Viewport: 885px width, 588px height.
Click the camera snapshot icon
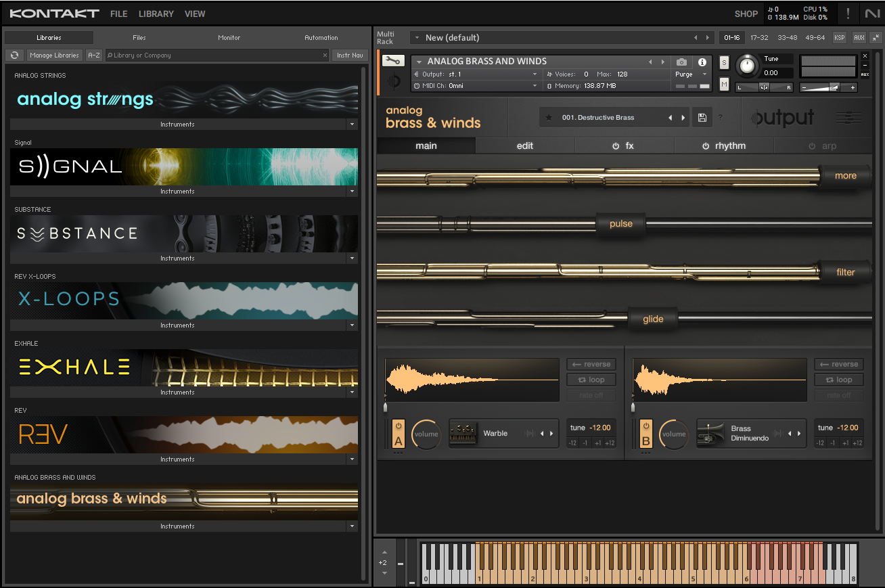pos(683,62)
